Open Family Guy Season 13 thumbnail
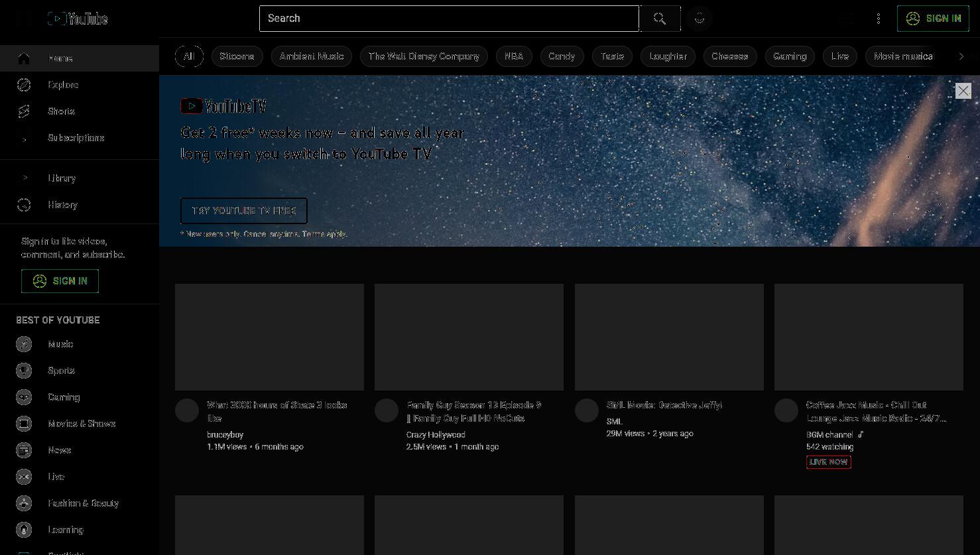The image size is (980, 555). click(469, 337)
